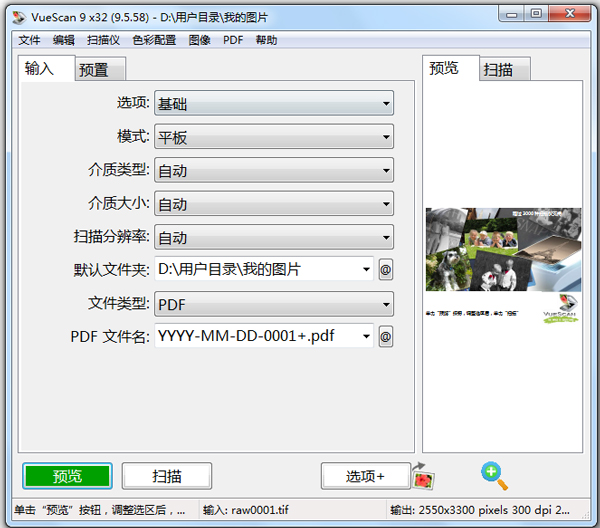
Task: Open the 文件 menu
Action: coord(29,40)
